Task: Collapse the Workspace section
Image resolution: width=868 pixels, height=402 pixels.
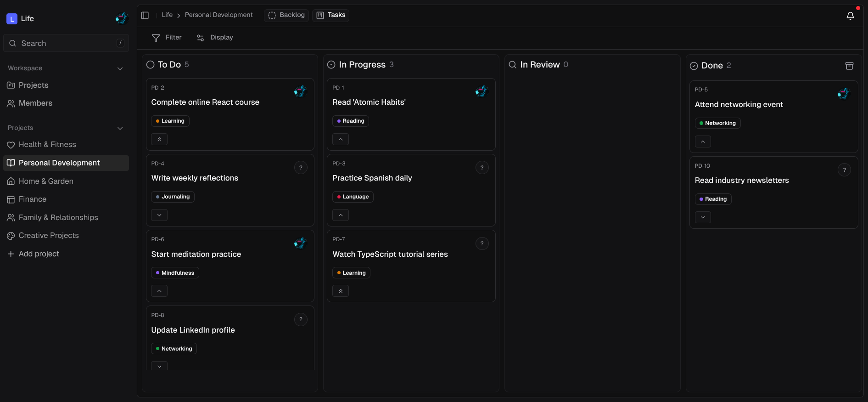Action: 120,68
